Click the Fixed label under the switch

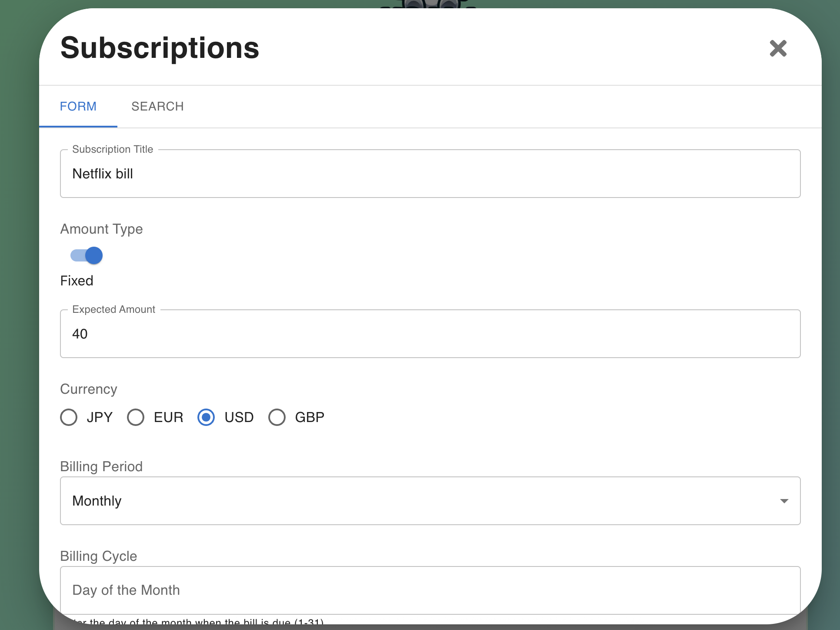tap(77, 281)
